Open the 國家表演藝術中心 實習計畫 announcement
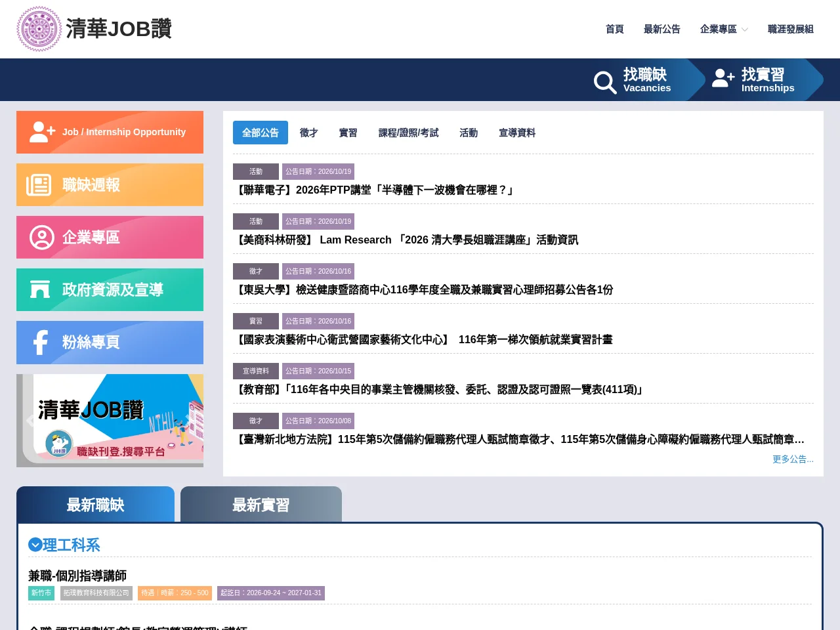This screenshot has height=630, width=840. pyautogui.click(x=423, y=339)
